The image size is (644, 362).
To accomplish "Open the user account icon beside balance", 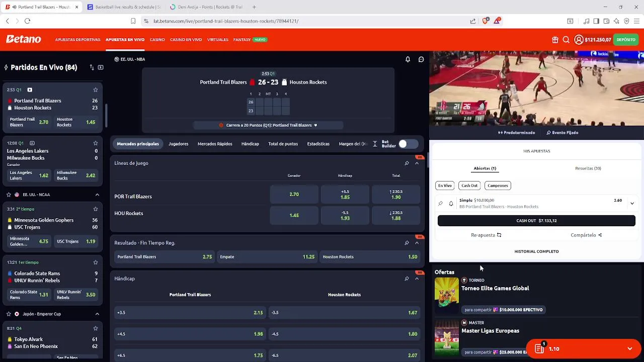I will pos(579,40).
